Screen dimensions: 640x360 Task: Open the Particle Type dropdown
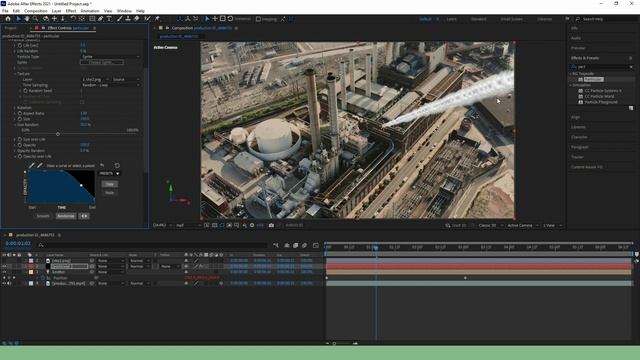point(111,57)
